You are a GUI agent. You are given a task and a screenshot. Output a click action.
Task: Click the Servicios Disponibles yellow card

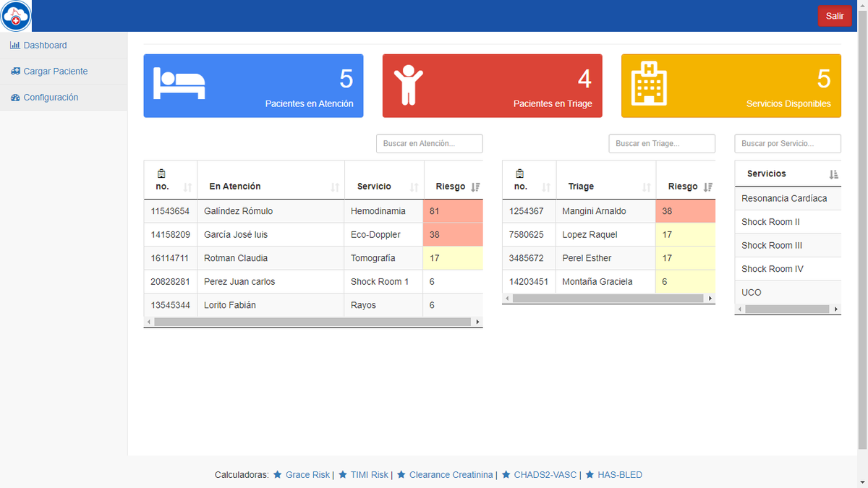(x=731, y=85)
